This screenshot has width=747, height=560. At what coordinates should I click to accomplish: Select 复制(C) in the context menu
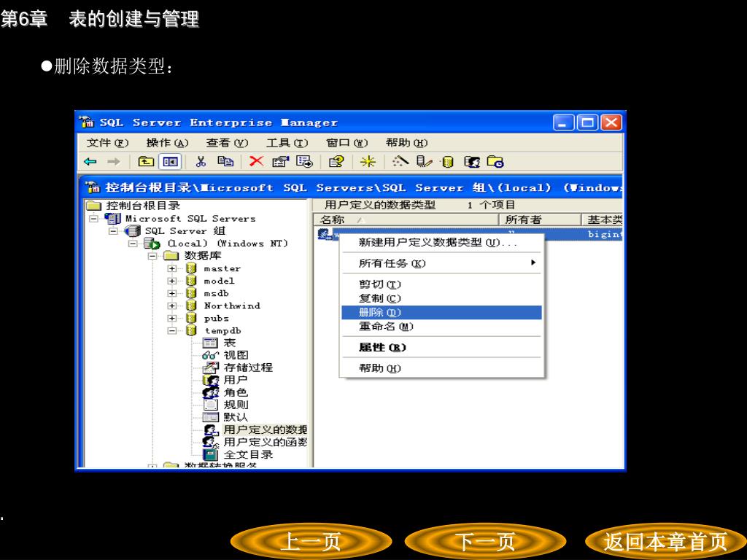click(441, 298)
